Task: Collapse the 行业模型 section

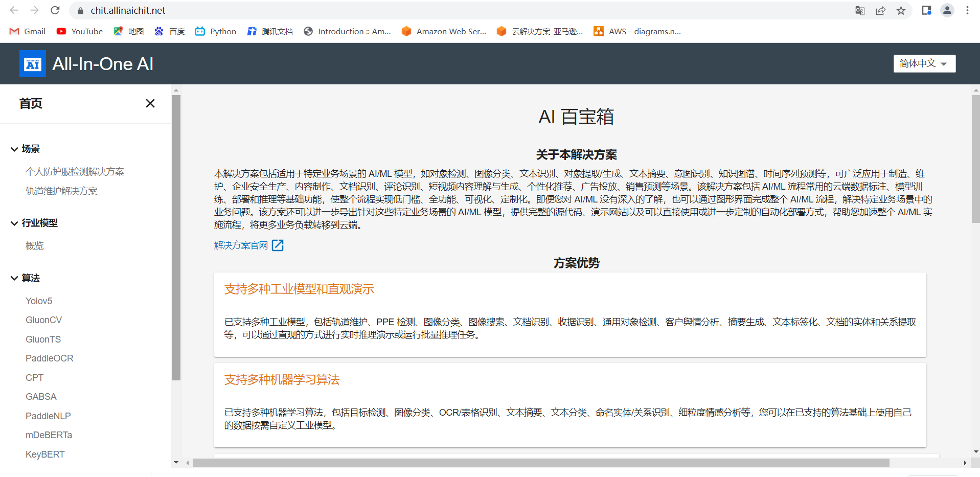Action: 14,223
